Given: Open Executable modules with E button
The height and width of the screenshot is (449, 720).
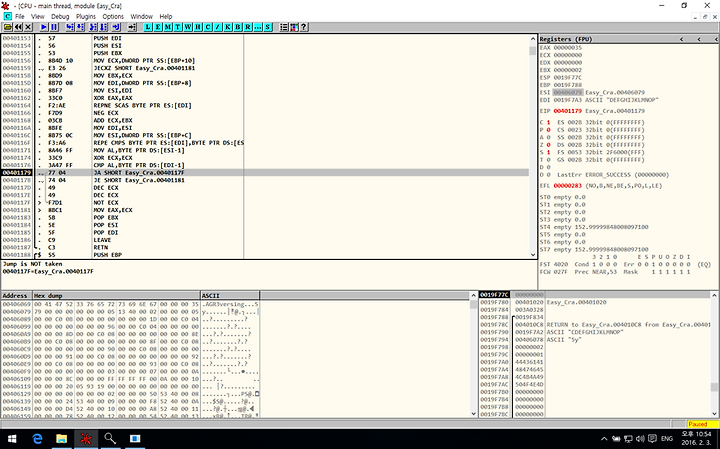Looking at the screenshot, I should click(158, 27).
